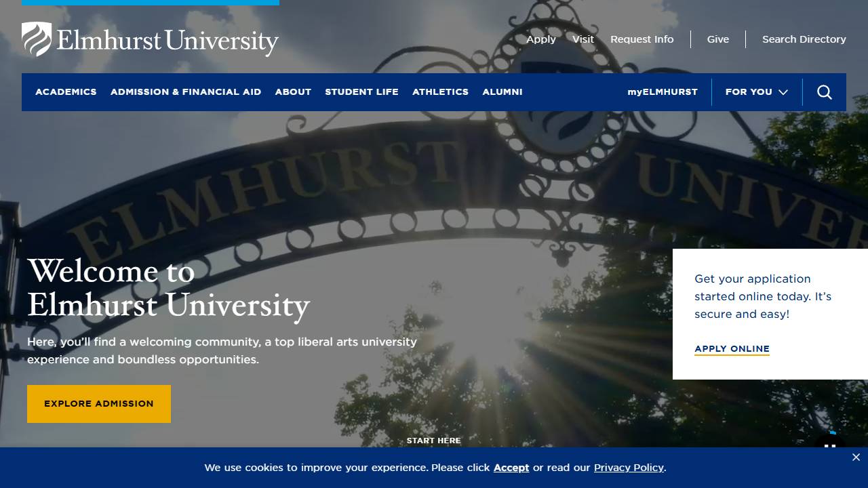Click the Visit link

[x=583, y=39]
